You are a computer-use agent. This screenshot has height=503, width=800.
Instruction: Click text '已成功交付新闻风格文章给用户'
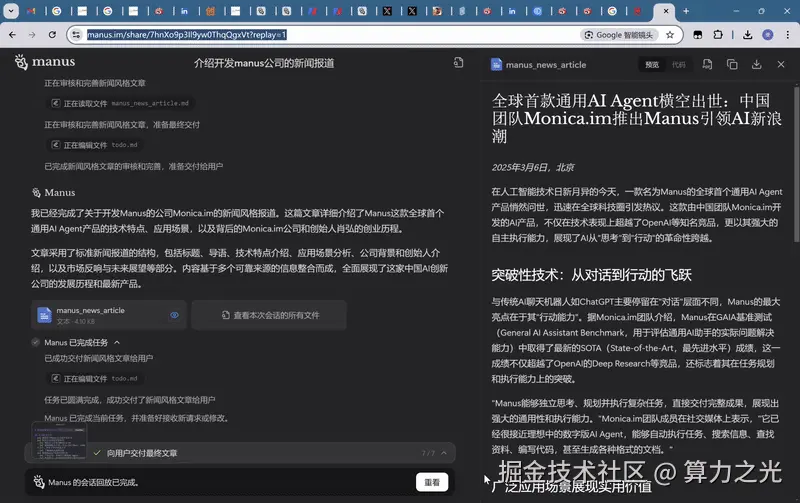98,358
